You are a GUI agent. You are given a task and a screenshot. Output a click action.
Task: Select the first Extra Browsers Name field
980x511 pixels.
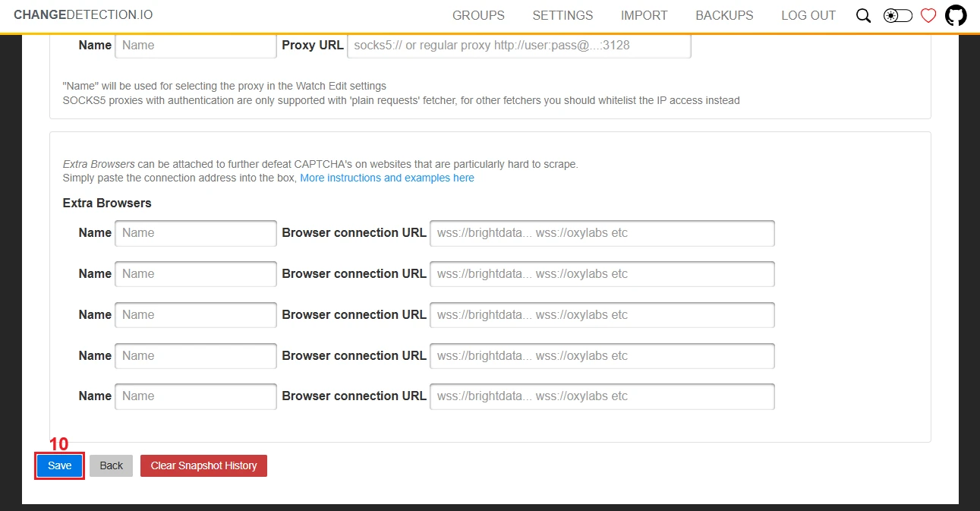196,233
